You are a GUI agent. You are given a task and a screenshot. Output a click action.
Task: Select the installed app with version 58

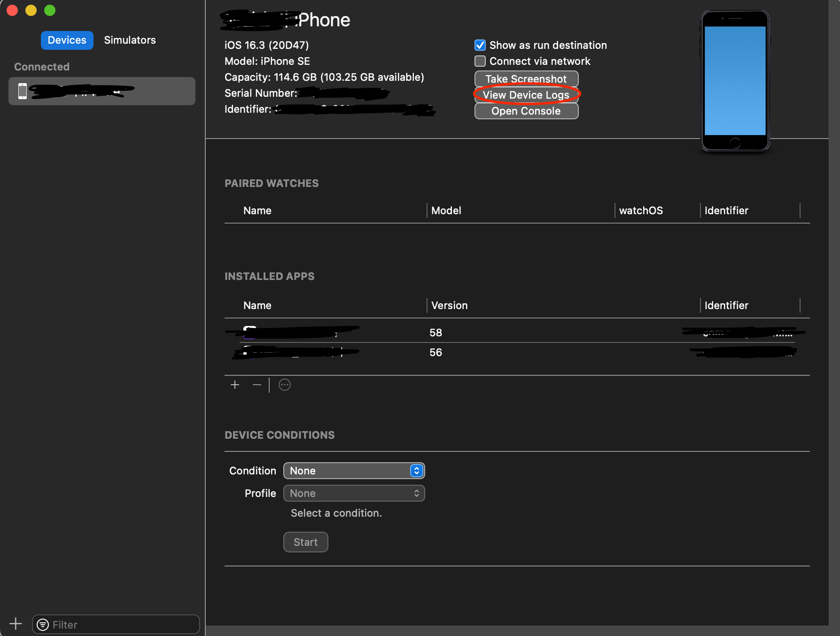pyautogui.click(x=517, y=333)
